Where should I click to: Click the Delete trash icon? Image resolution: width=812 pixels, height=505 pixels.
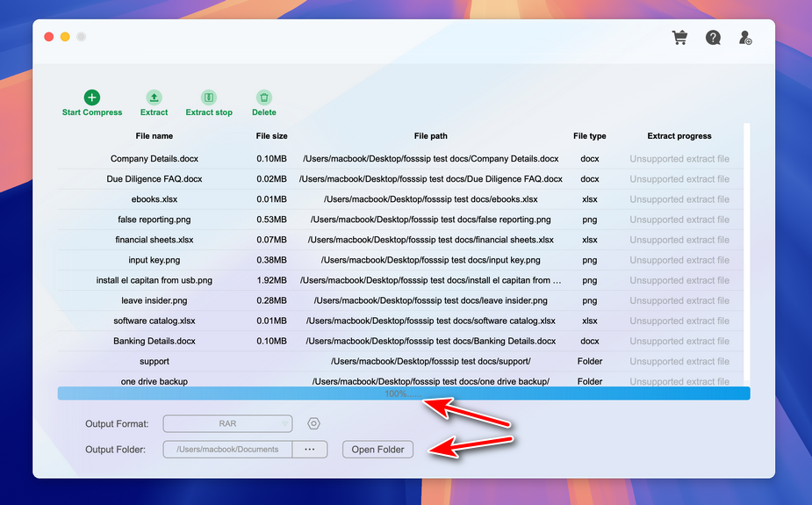click(x=264, y=97)
